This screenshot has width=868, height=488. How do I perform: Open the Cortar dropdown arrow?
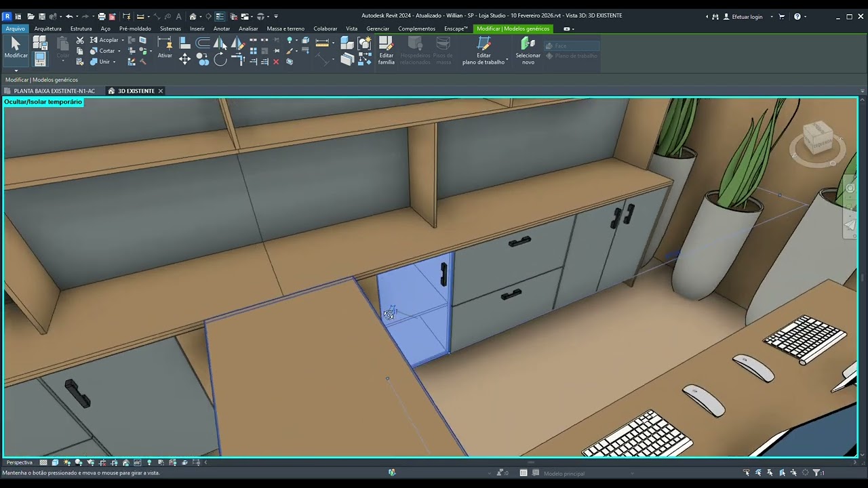119,51
